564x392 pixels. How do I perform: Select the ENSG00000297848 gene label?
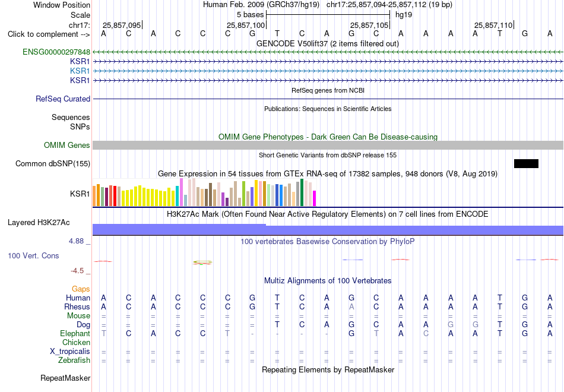coord(56,52)
